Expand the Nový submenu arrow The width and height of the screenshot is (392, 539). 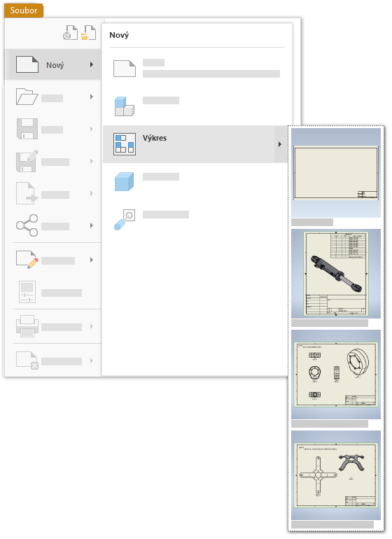[x=92, y=64]
